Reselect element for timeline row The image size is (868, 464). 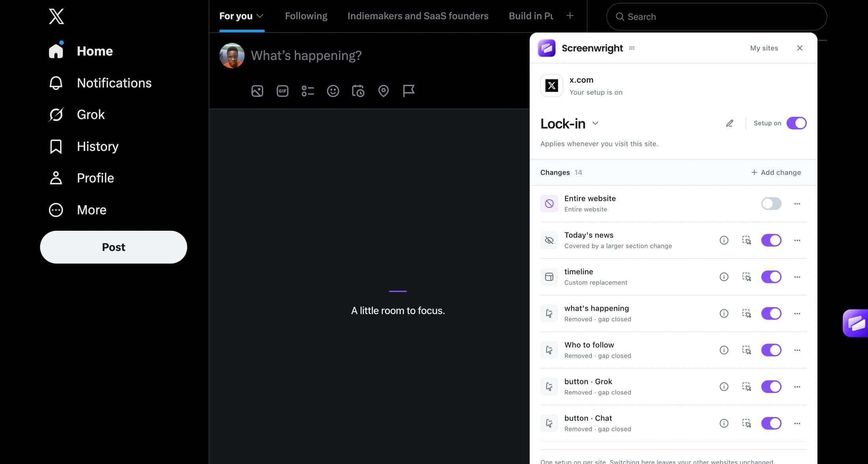tap(746, 277)
